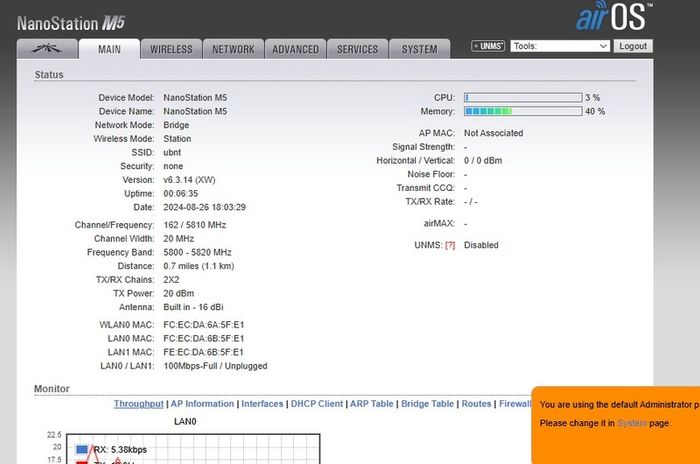Open the Bridge Table link

point(427,404)
